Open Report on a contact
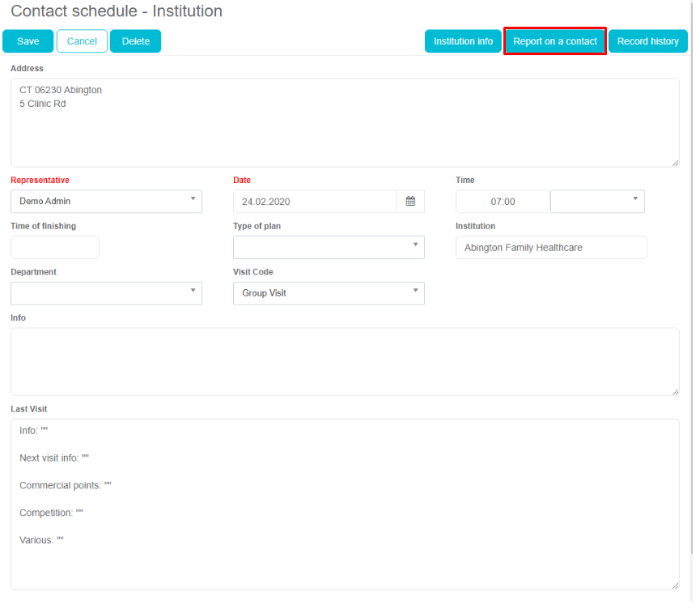700x609 pixels. click(555, 41)
